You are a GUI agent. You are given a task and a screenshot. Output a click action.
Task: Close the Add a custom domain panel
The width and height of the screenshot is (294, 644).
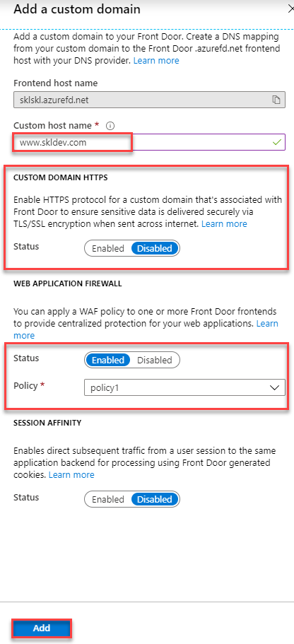(x=291, y=9)
